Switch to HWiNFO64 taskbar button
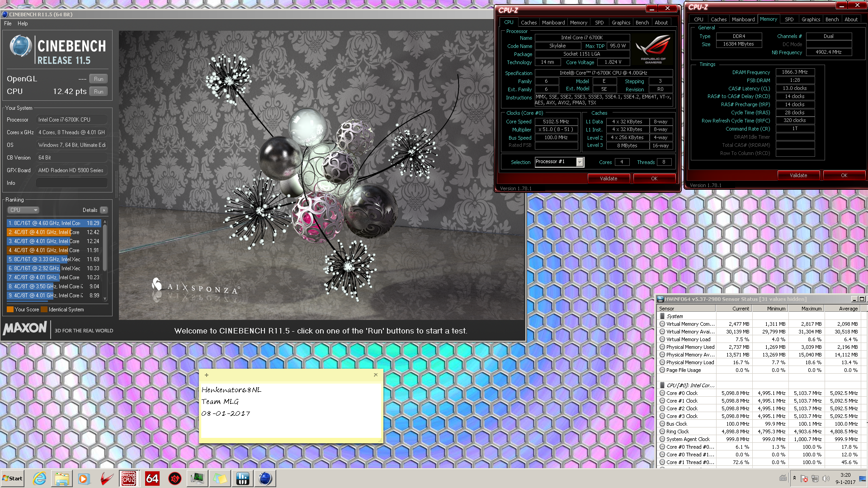 pos(242,479)
